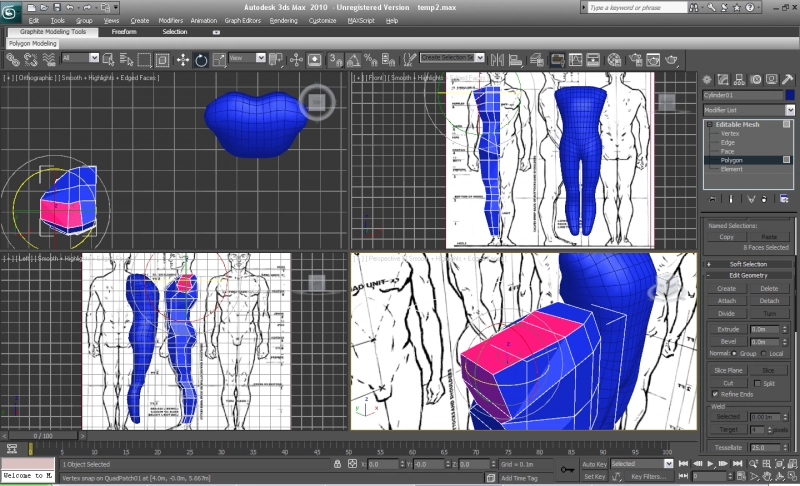Enable the Refine Ends checkbox
This screenshot has height=486, width=800.
click(715, 394)
